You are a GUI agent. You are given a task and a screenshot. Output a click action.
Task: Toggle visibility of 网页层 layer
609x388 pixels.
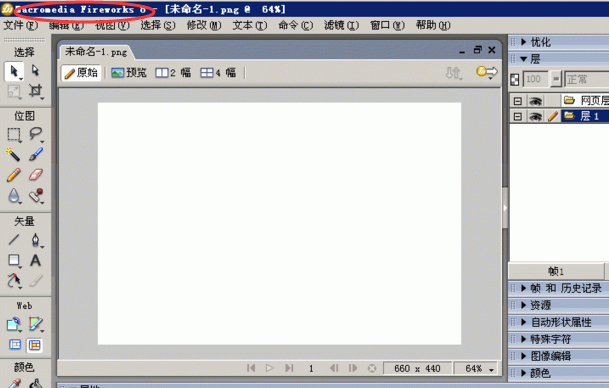[x=535, y=101]
